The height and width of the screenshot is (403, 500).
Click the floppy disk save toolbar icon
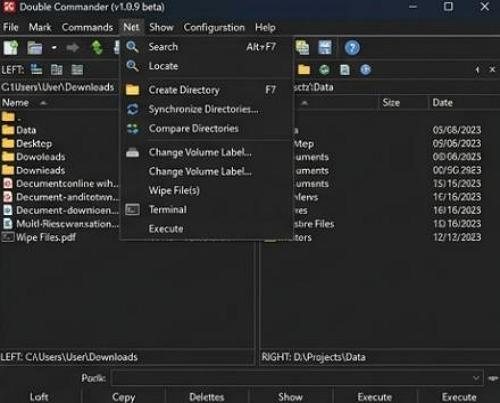click(x=325, y=48)
